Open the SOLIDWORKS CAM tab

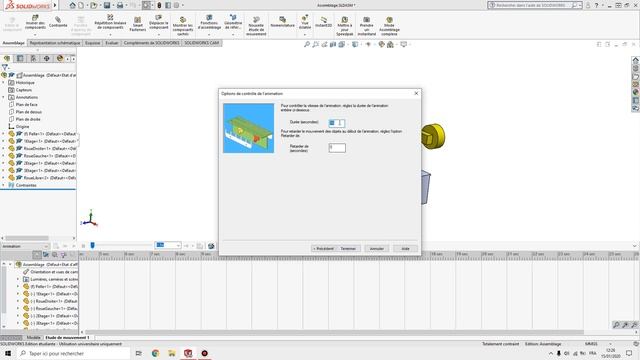coord(202,43)
